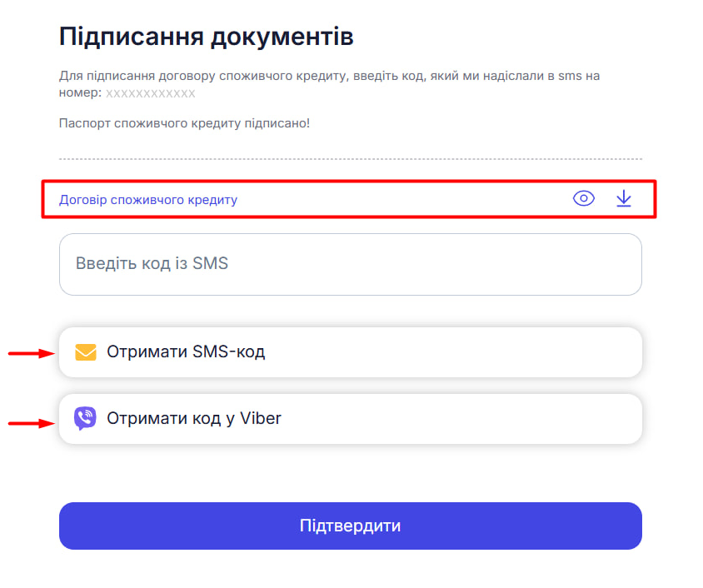Viewport: 703px width, 588px height.
Task: Click the yellow envelope SMS icon
Action: tap(86, 352)
